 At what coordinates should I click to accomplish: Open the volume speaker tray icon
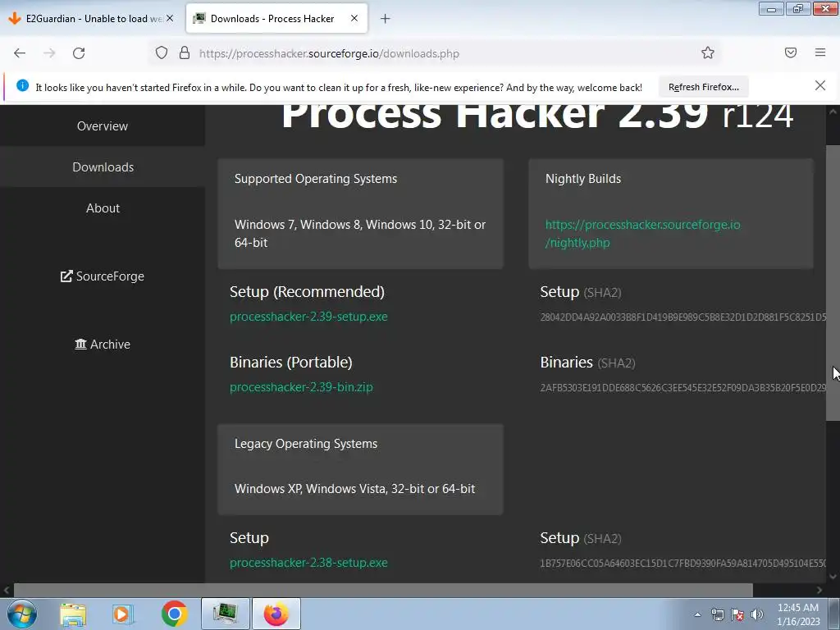[x=757, y=614]
